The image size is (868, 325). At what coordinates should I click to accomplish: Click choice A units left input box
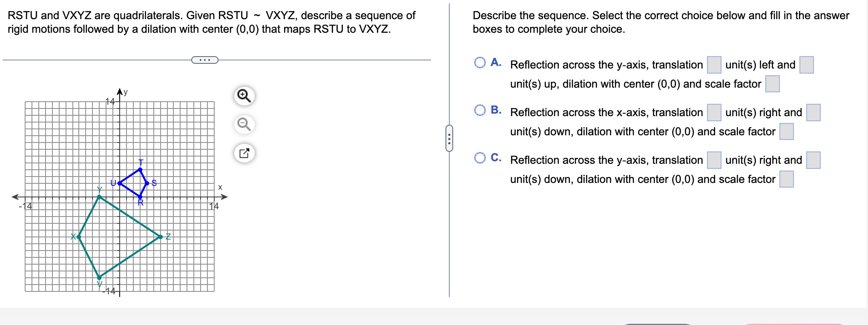click(714, 65)
